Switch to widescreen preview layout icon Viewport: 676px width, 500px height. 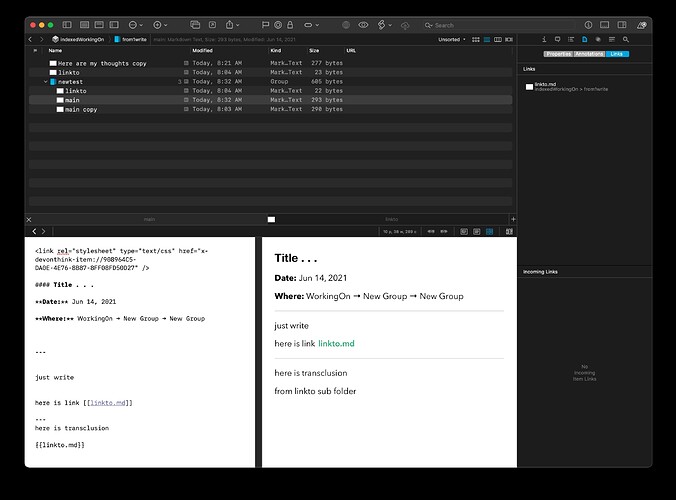pyautogui.click(x=114, y=25)
